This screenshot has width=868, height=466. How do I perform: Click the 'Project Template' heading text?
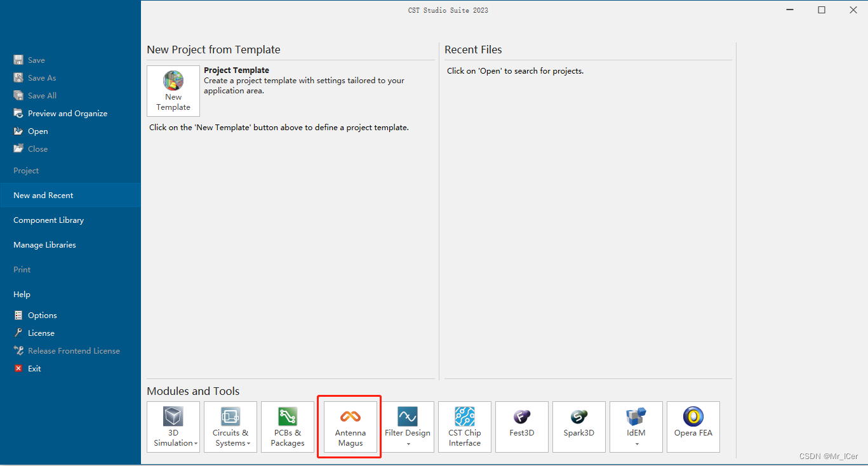point(236,70)
